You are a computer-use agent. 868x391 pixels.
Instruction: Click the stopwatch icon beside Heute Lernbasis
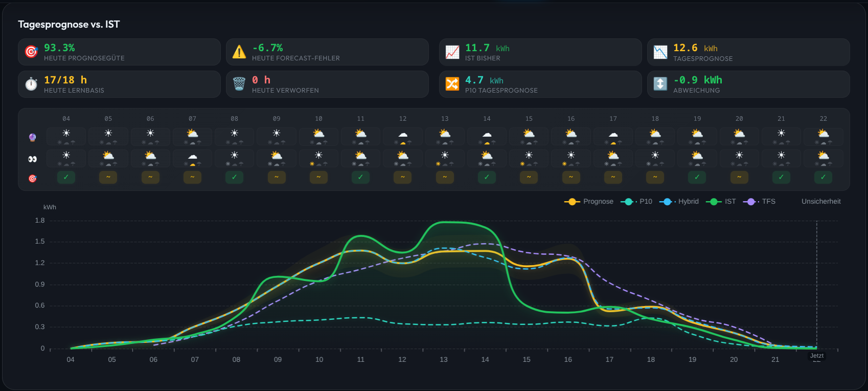click(x=31, y=84)
